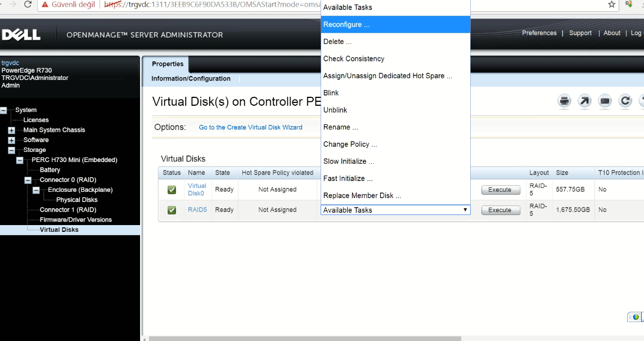644x341 pixels.
Task: Select Reconfigure from the task list
Action: pos(346,25)
